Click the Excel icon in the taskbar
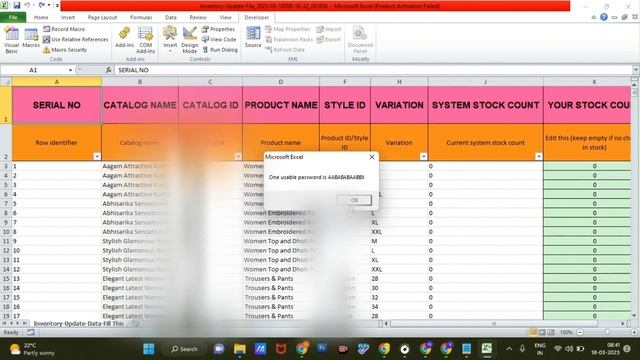Screen dimensions: 640x360 tap(487, 349)
